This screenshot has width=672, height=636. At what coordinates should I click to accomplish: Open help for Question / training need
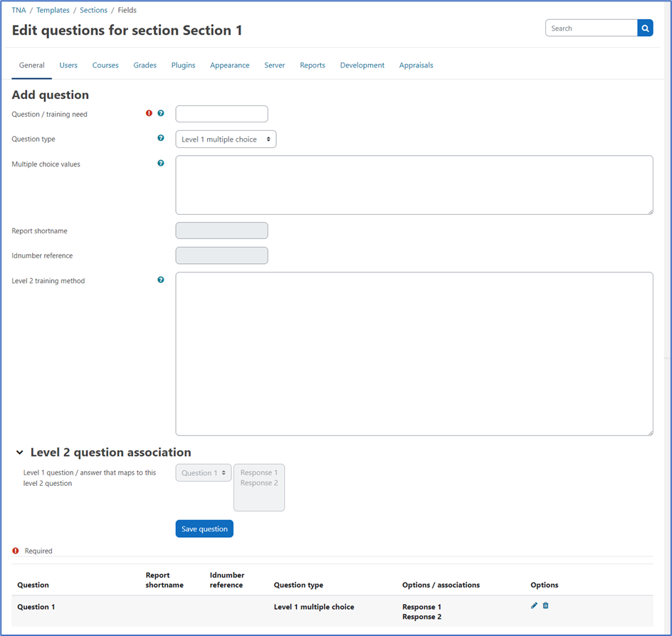click(161, 114)
